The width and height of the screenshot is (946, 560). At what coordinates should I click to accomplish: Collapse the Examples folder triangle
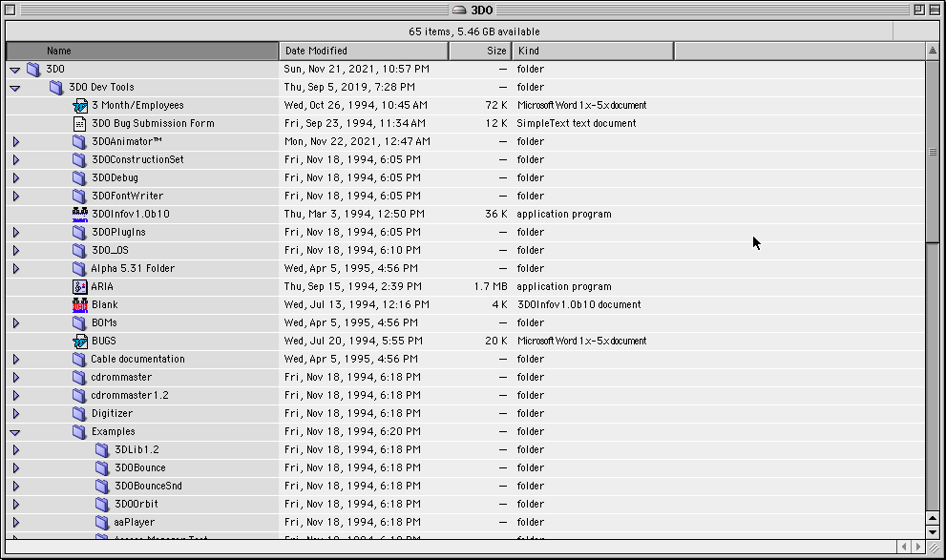pyautogui.click(x=15, y=432)
